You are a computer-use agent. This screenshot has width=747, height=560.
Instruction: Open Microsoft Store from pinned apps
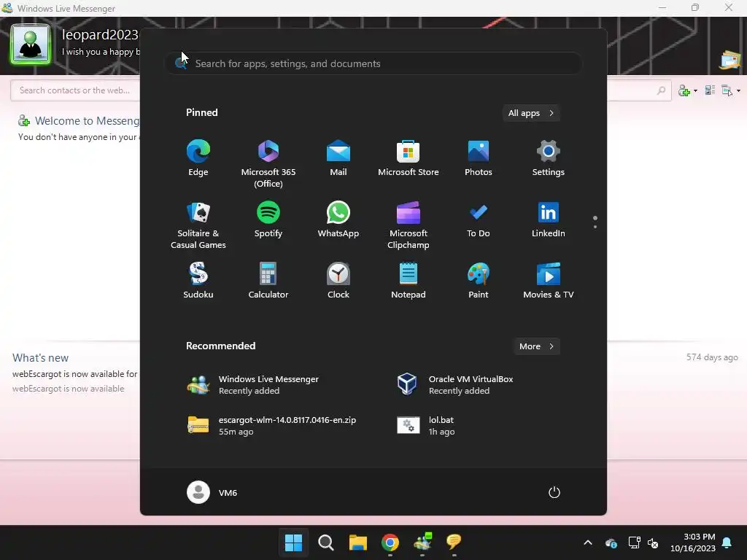pos(409,158)
